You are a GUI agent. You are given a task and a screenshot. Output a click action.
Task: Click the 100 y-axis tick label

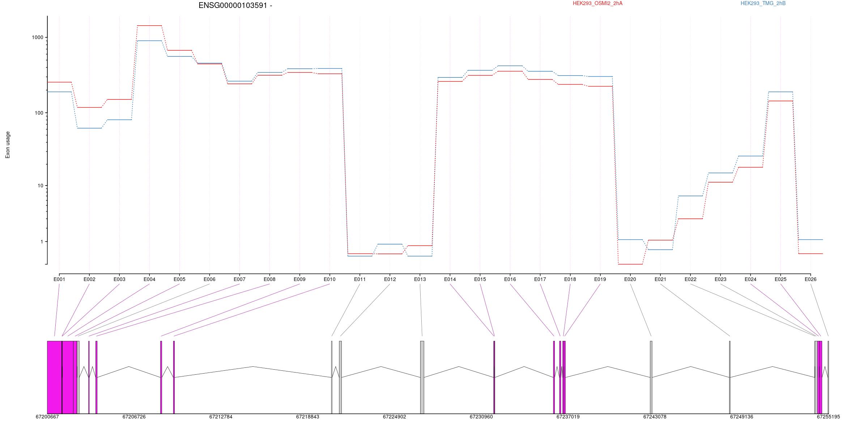(x=39, y=113)
